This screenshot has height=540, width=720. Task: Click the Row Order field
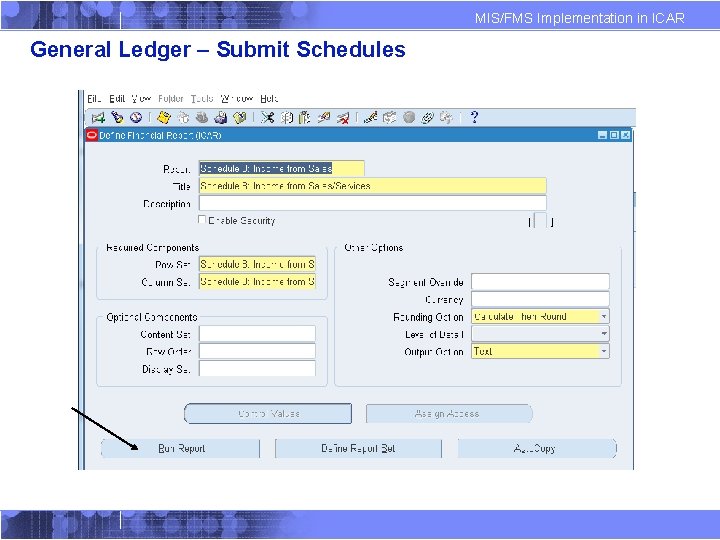point(257,351)
